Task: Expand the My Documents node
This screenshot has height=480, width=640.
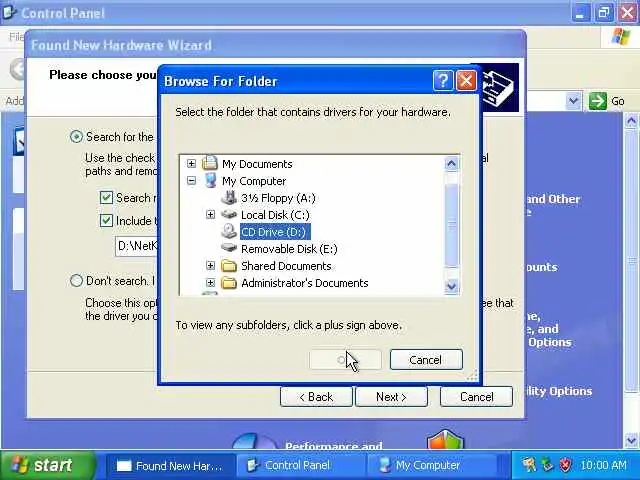Action: pyautogui.click(x=191, y=163)
